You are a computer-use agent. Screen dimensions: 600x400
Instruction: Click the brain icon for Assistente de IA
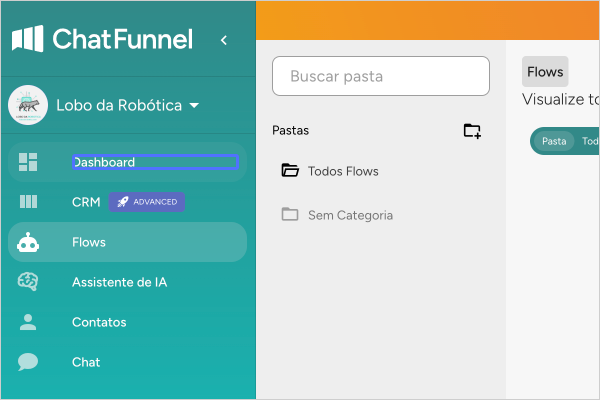(x=28, y=281)
